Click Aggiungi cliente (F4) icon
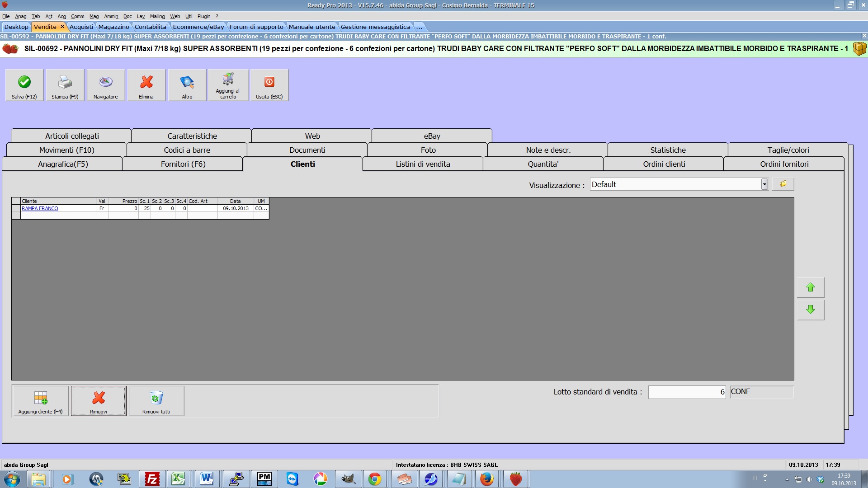The image size is (868, 488). point(40,398)
